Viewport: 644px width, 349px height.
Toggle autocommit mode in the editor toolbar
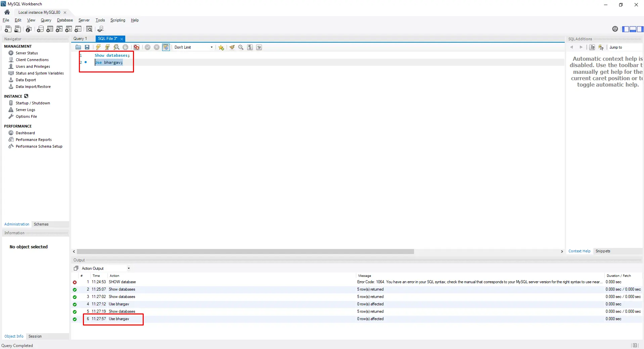(166, 47)
